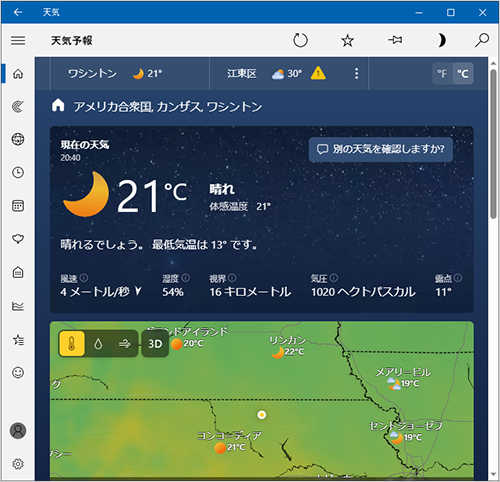
Task: Click 晴れるでしょう。最低気温は 13° です。 summary text
Action: tap(159, 245)
